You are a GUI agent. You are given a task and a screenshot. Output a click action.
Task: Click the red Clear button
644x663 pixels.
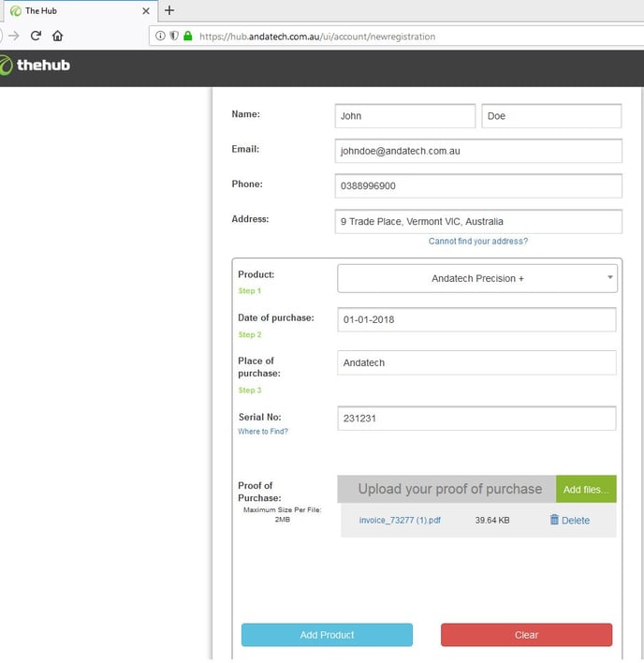[x=526, y=635]
